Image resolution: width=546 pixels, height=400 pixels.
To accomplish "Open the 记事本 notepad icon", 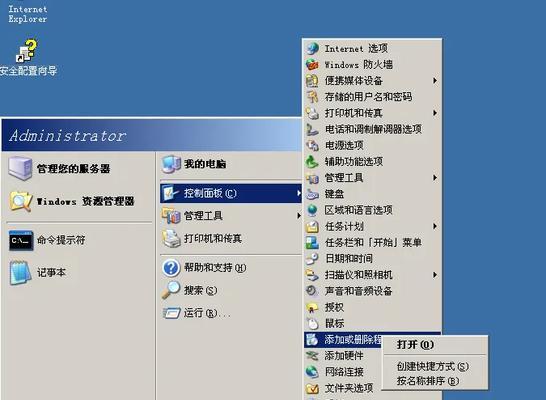I will tap(20, 273).
